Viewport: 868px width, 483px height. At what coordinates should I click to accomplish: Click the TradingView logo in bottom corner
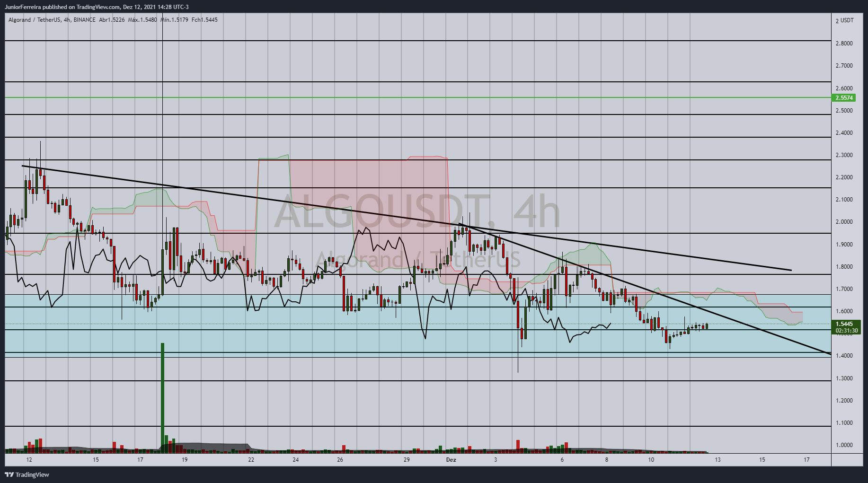click(26, 475)
